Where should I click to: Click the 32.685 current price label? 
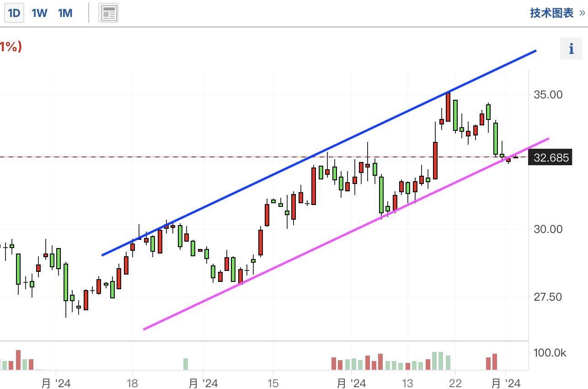coord(551,158)
